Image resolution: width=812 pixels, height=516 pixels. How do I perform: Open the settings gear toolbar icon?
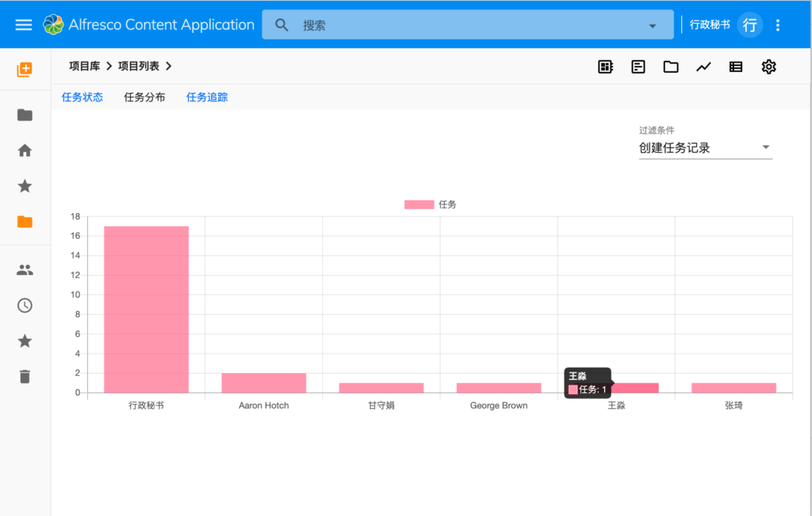(x=768, y=67)
